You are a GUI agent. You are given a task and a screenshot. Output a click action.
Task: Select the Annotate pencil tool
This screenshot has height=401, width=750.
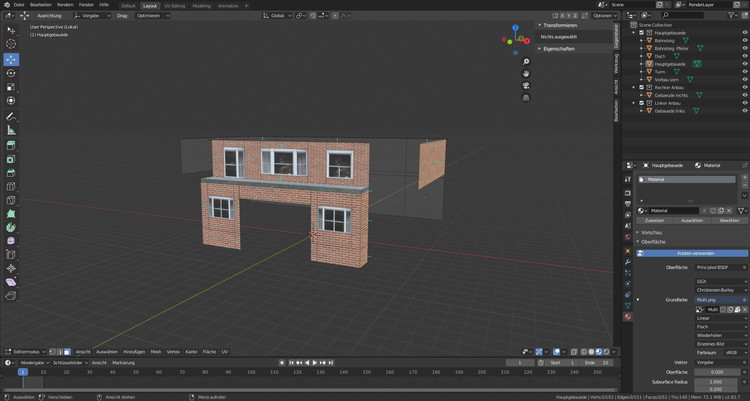[11, 116]
